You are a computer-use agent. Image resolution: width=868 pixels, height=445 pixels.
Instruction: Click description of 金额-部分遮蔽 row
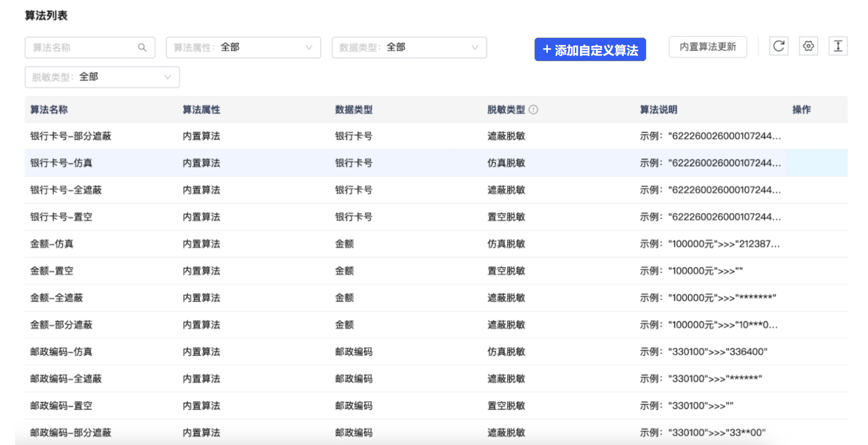710,325
